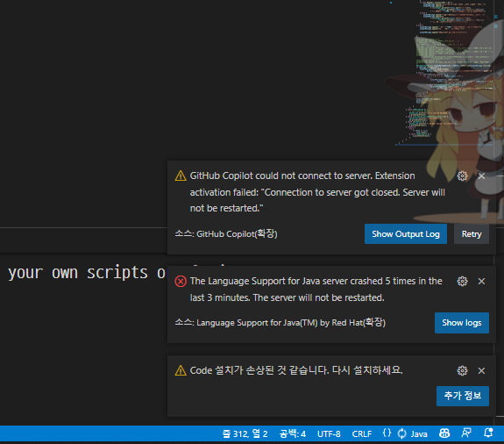The height and width of the screenshot is (444, 504).
Task: Retry the GitHub Copilot connection
Action: [472, 234]
